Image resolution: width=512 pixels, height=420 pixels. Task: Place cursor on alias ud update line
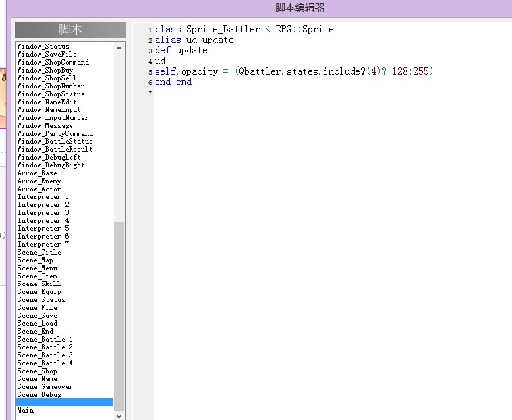[x=194, y=40]
